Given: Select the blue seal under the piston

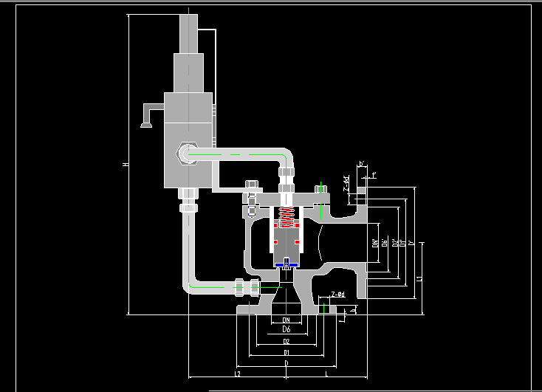Looking at the screenshot, I should 287,263.
